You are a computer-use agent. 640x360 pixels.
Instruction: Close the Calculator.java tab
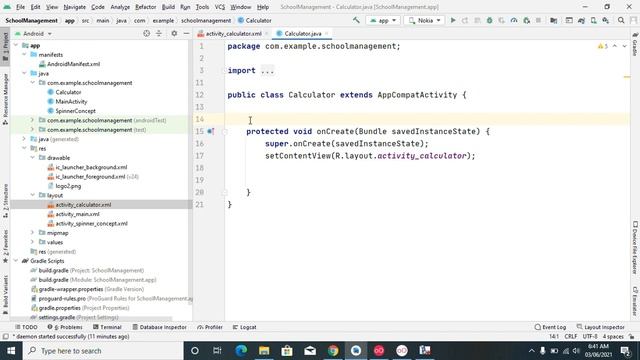(x=327, y=33)
